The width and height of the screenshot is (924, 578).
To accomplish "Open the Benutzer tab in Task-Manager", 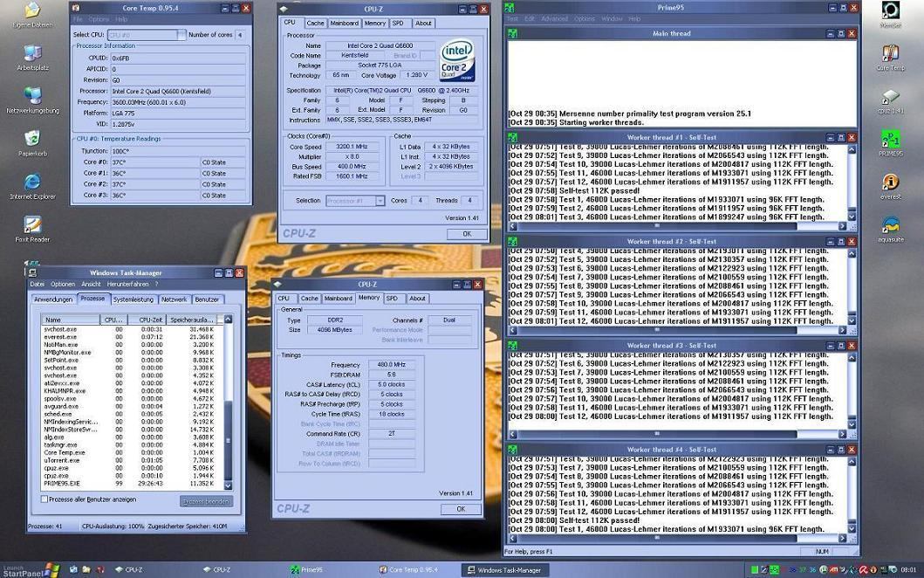I will tap(207, 299).
